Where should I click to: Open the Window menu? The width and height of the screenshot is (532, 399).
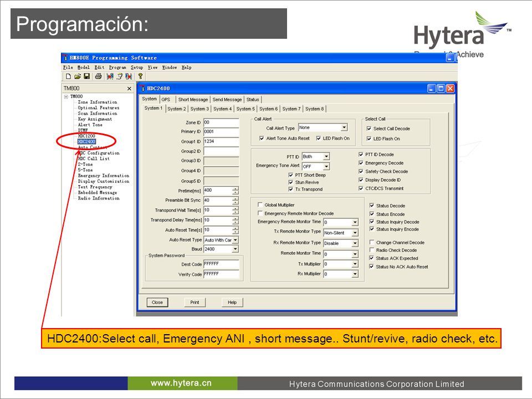click(x=170, y=68)
